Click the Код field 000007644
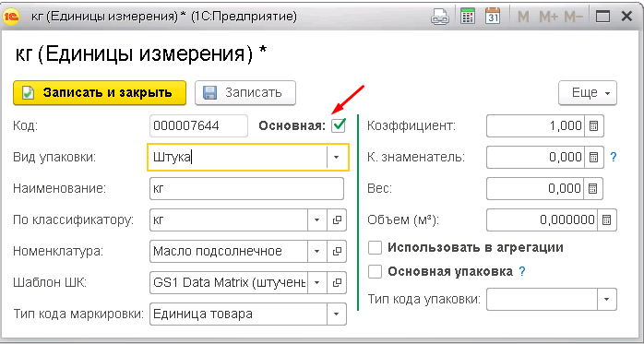This screenshot has width=644, height=344. (198, 125)
